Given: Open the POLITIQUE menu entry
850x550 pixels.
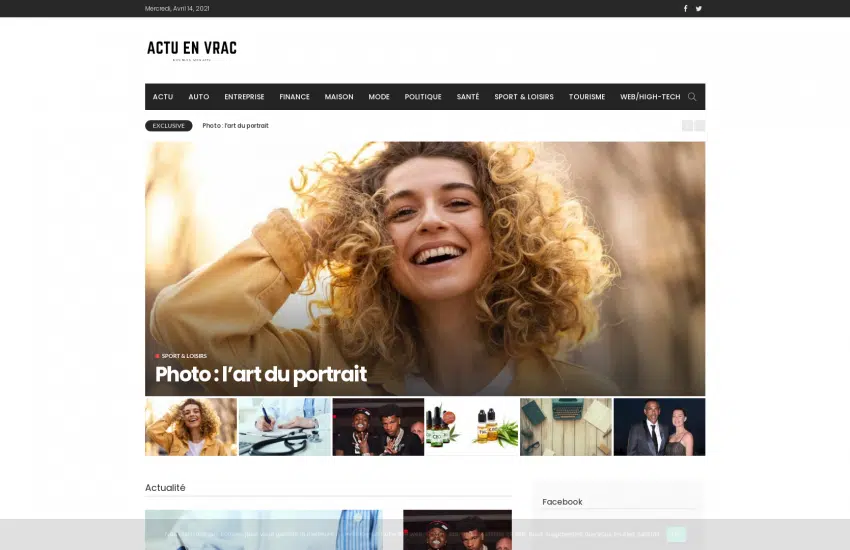Looking at the screenshot, I should pyautogui.click(x=423, y=97).
